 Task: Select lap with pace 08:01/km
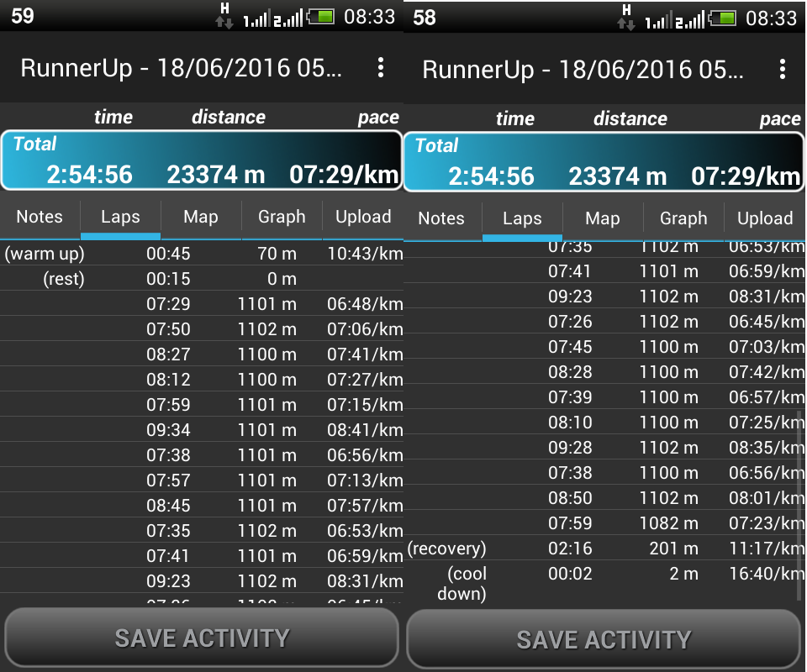pos(604,498)
